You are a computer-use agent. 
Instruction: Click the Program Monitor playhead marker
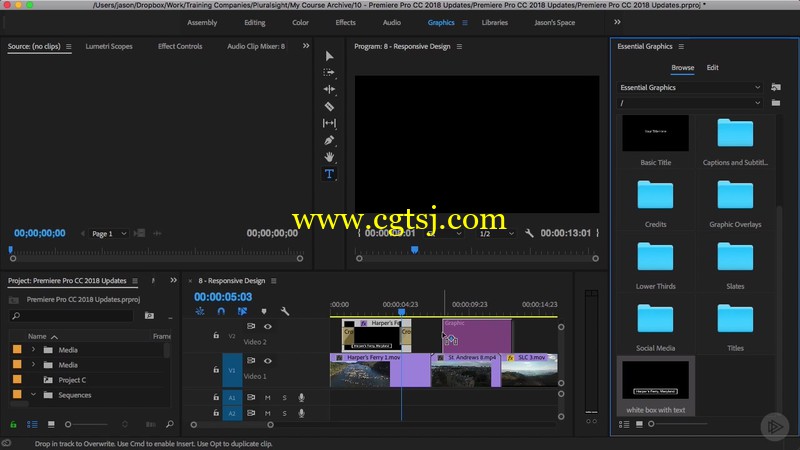point(415,250)
